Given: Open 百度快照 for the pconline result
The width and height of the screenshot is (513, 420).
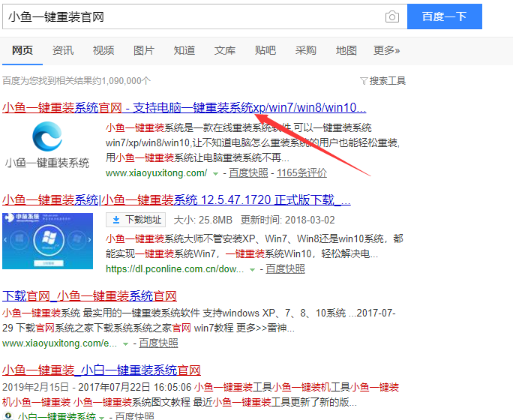Looking at the screenshot, I should pos(285,269).
